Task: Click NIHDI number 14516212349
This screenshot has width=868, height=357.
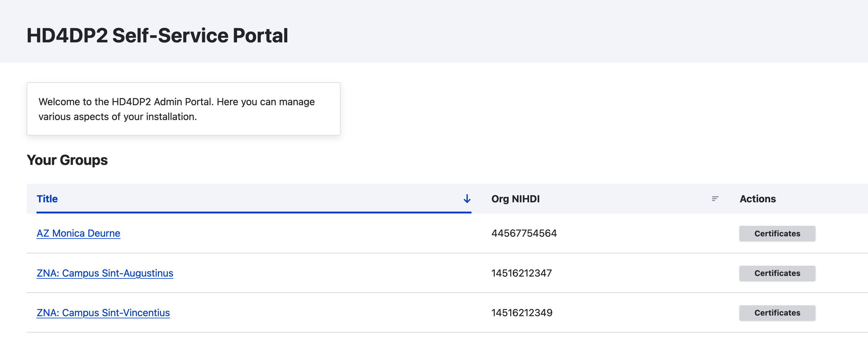Action: click(522, 312)
